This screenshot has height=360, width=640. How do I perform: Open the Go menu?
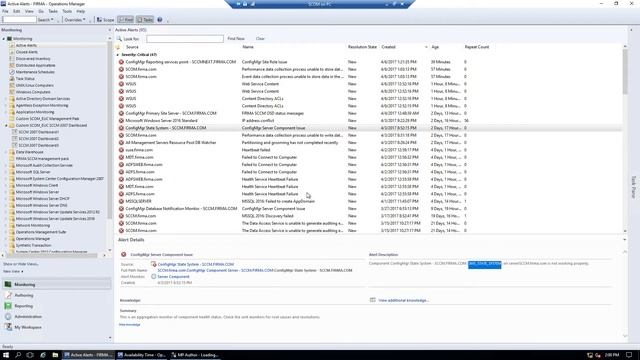41,11
